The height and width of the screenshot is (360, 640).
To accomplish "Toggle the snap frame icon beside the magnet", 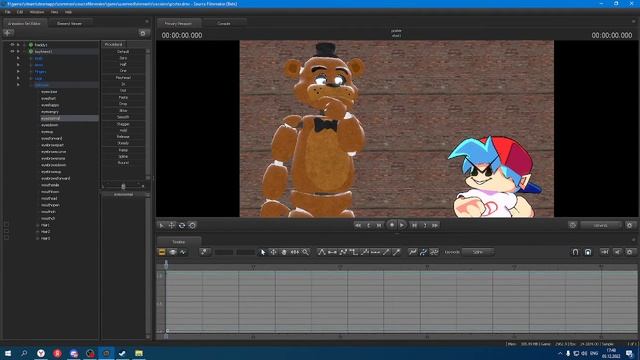I will pos(588,252).
